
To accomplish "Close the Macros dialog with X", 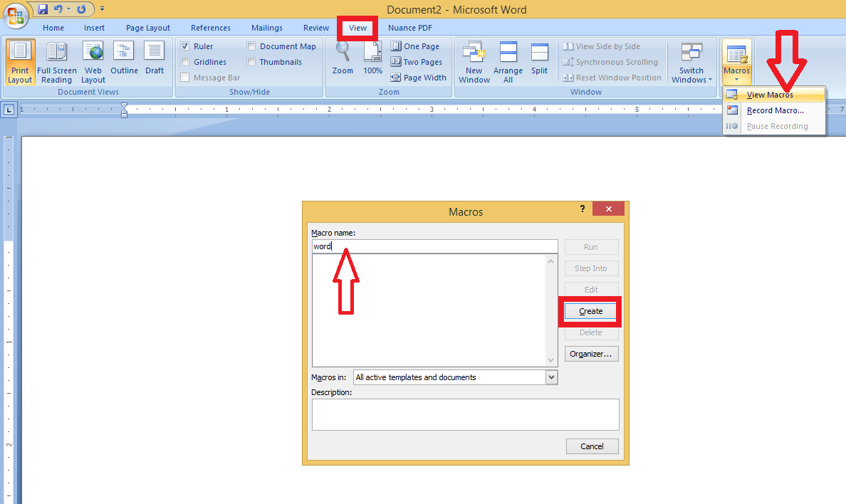I will tap(609, 209).
